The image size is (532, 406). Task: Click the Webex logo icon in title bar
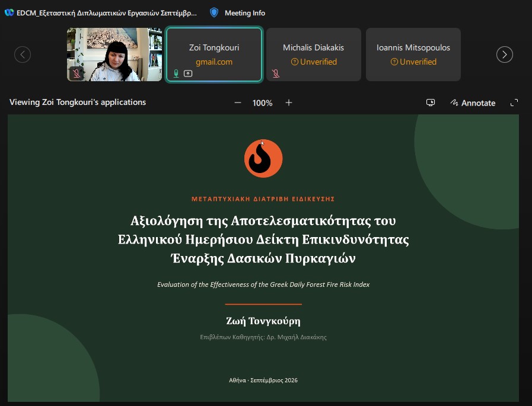coord(9,13)
